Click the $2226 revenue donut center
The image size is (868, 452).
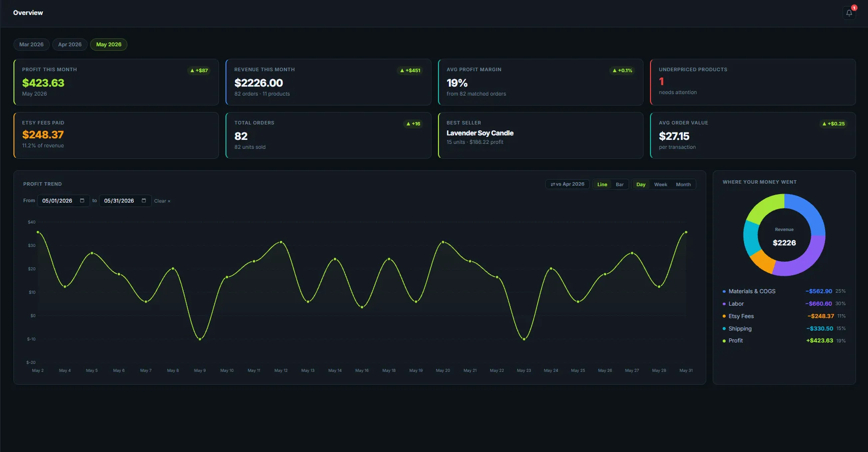click(784, 243)
